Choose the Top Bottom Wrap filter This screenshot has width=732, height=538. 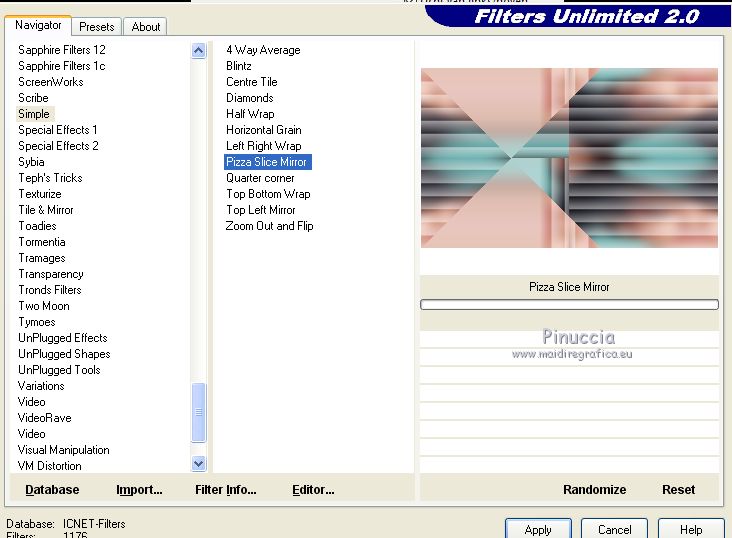(x=268, y=194)
